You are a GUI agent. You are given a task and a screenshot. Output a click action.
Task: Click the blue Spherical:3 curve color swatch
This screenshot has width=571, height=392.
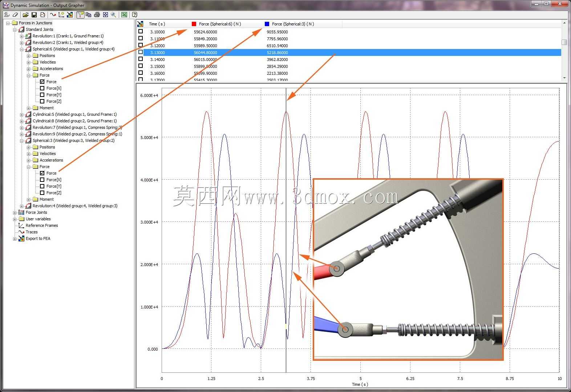267,24
